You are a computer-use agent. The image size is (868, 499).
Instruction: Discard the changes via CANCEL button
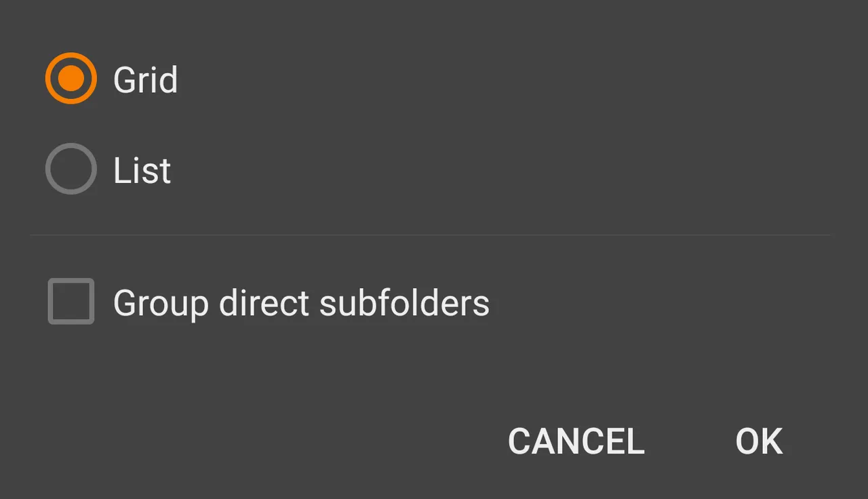[x=576, y=441]
